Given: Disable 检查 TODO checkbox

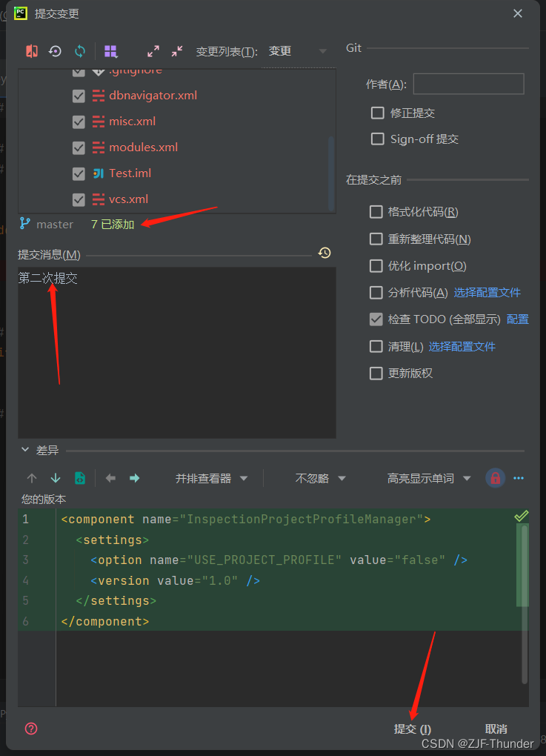Looking at the screenshot, I should (x=376, y=319).
